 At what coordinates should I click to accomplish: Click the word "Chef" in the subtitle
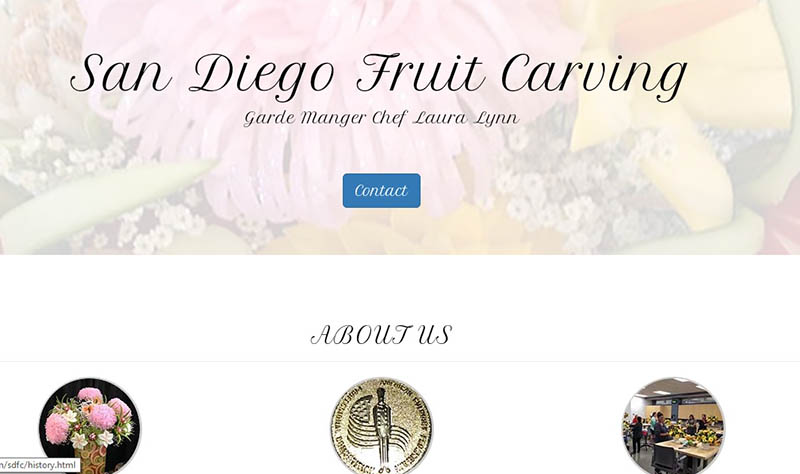point(389,118)
